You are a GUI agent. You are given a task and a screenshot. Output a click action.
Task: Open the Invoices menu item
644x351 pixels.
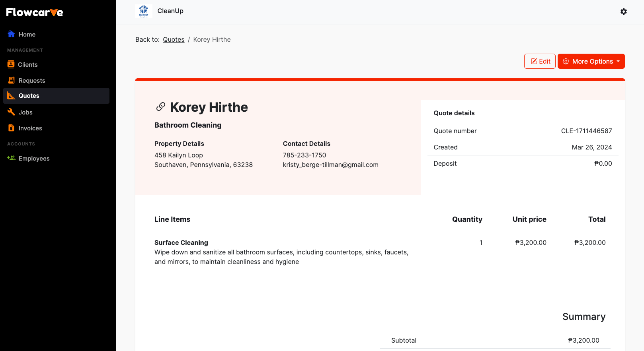tap(56, 128)
